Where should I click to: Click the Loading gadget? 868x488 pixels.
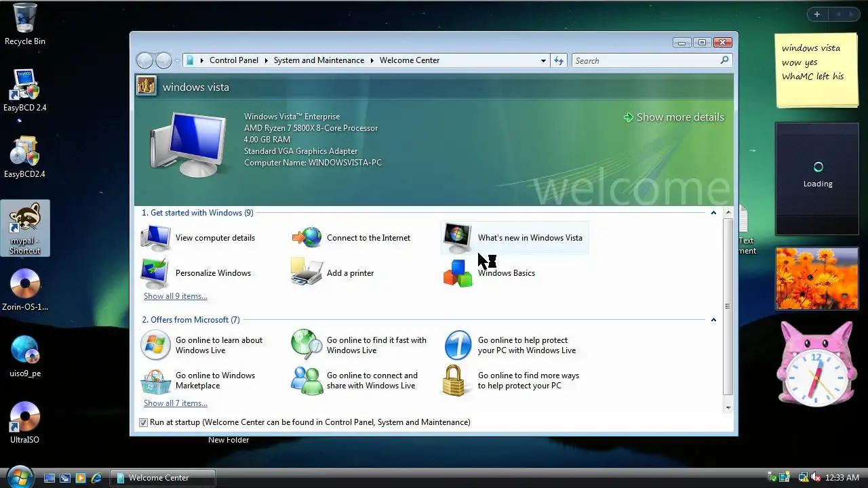pos(817,179)
